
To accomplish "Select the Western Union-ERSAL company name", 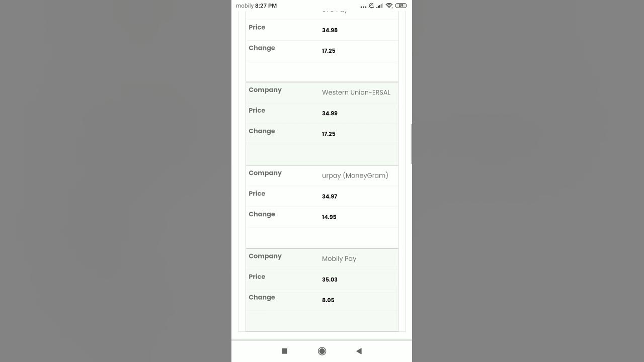I will 356,93.
